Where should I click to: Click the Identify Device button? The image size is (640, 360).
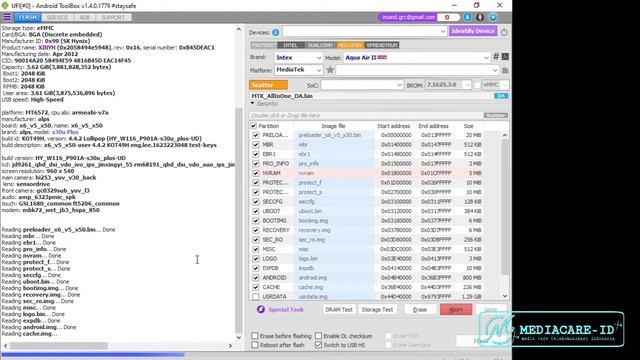[x=473, y=31]
